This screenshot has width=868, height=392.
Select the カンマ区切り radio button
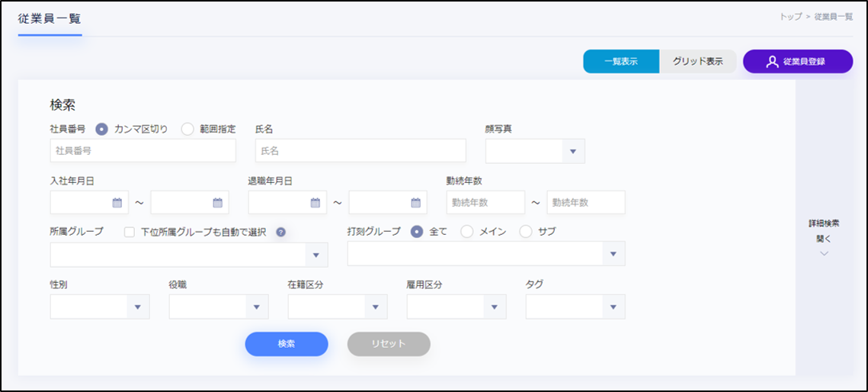[x=102, y=129]
